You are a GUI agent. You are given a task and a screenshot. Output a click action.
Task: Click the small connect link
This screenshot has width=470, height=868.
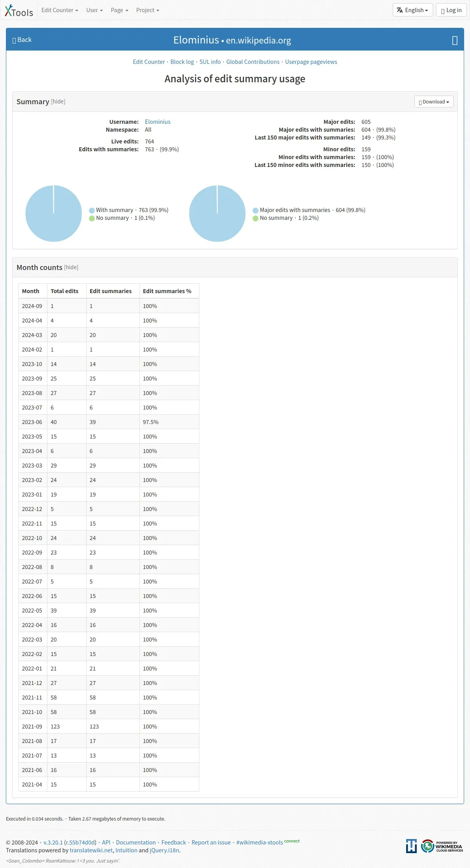[292, 841]
